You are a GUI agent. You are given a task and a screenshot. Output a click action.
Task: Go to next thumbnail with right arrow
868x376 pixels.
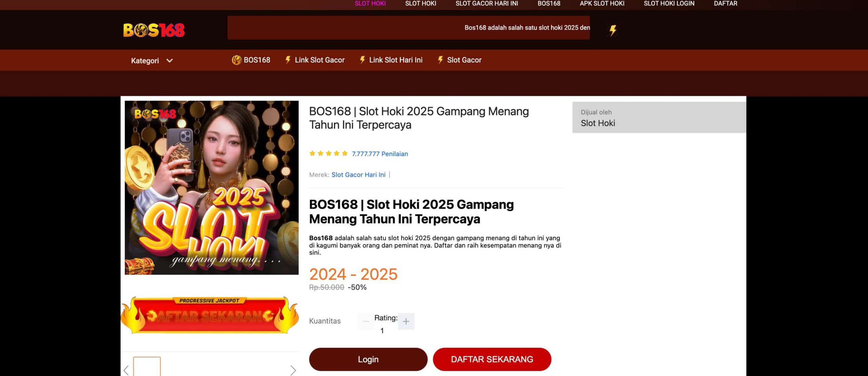[293, 370]
